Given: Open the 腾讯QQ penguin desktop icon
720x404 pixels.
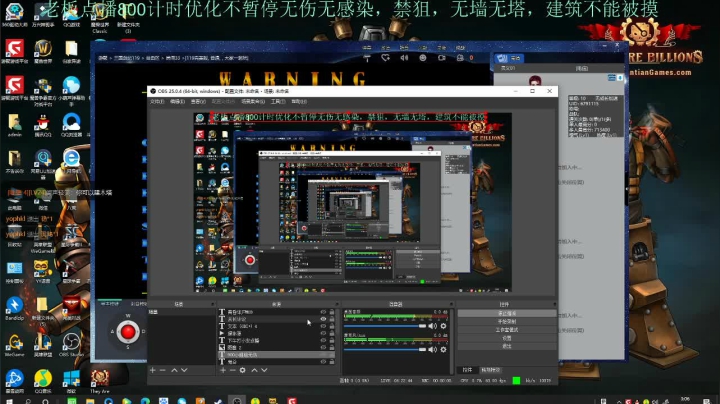Looking at the screenshot, I should tap(43, 125).
